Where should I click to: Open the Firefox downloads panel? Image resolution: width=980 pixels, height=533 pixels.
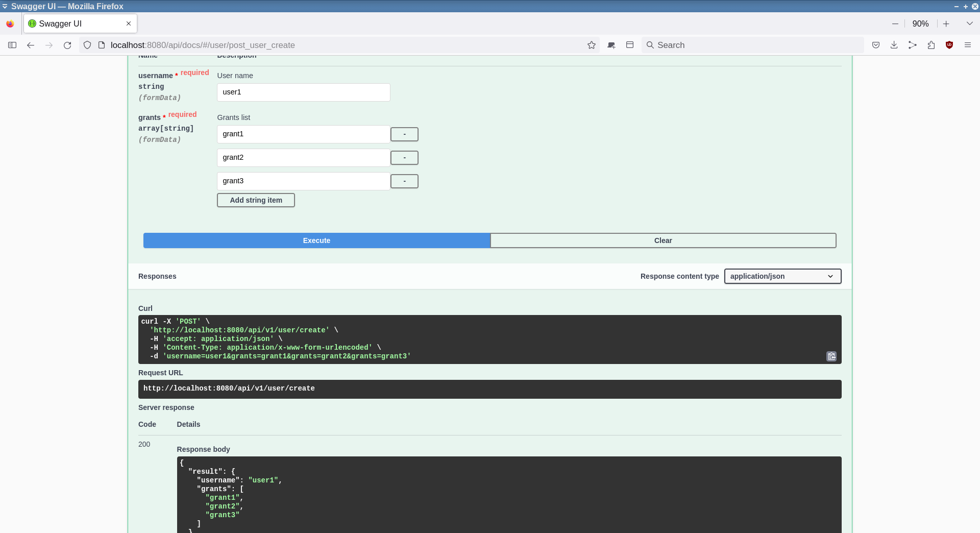[894, 45]
